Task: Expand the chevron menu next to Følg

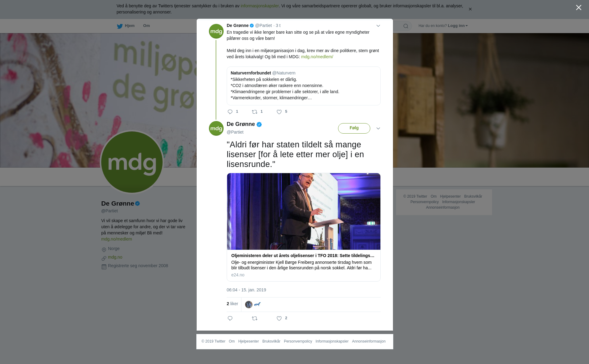Action: (x=378, y=128)
